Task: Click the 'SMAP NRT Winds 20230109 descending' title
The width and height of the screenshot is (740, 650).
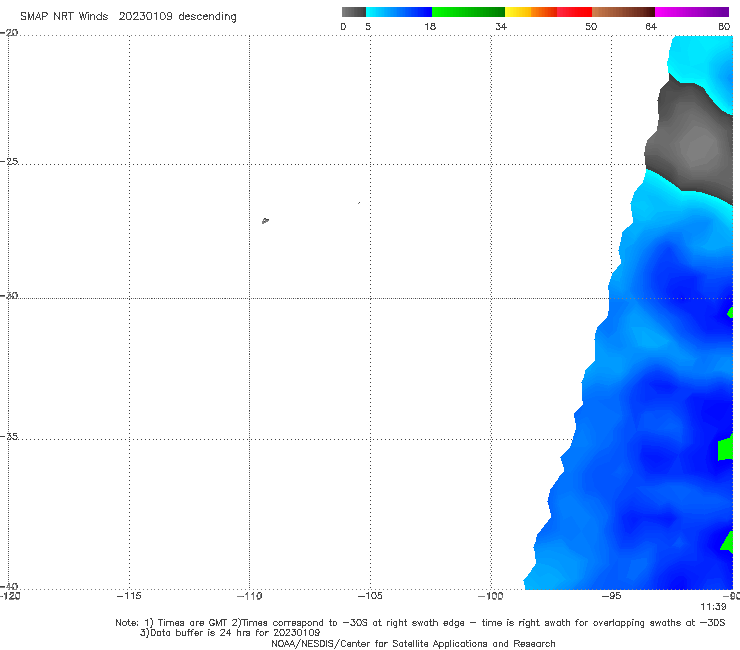Action: pyautogui.click(x=128, y=16)
